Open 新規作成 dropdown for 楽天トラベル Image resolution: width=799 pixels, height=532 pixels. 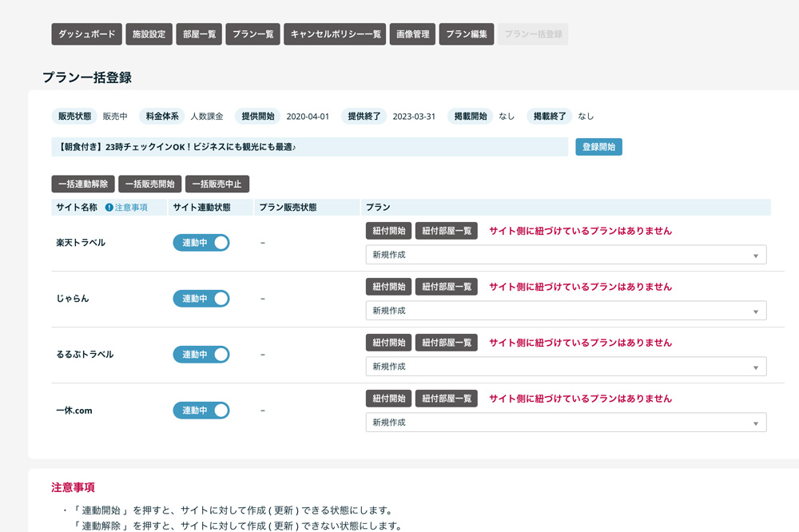pos(565,255)
